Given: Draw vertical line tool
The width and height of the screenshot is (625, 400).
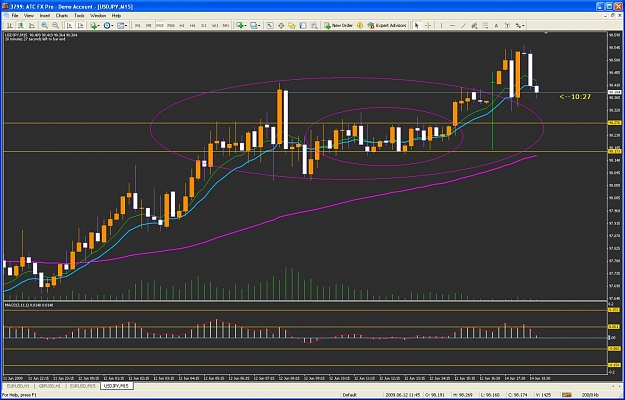Looking at the screenshot, I should click(441, 25).
